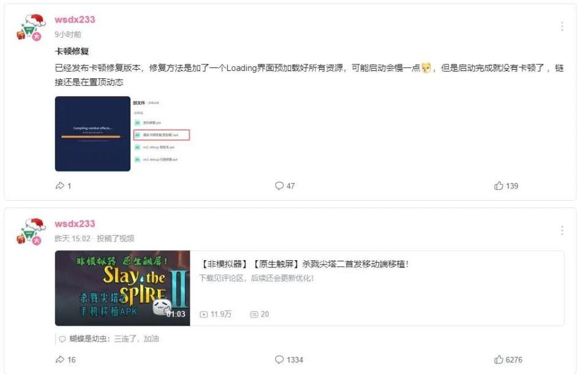Screen dimensions: 588x374
Task: Open the 47 comments on the 卡顿修复 post
Action: tap(285, 185)
